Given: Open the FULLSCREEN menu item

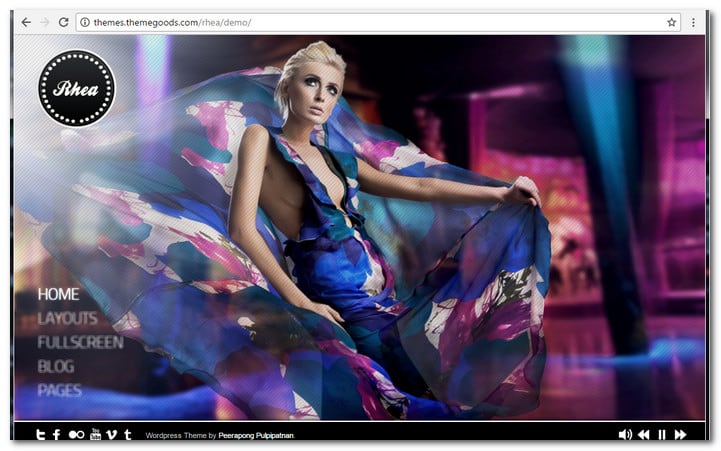Looking at the screenshot, I should click(80, 342).
